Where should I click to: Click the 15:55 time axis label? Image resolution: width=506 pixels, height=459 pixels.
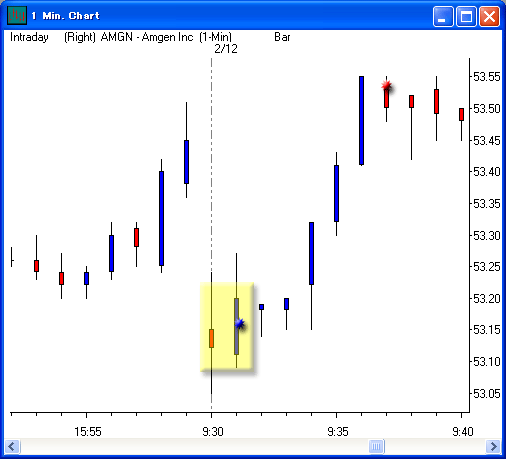point(88,432)
